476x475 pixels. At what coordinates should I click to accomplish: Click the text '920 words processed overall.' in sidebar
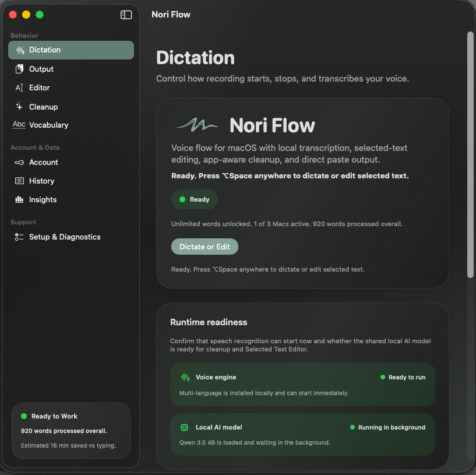64,431
